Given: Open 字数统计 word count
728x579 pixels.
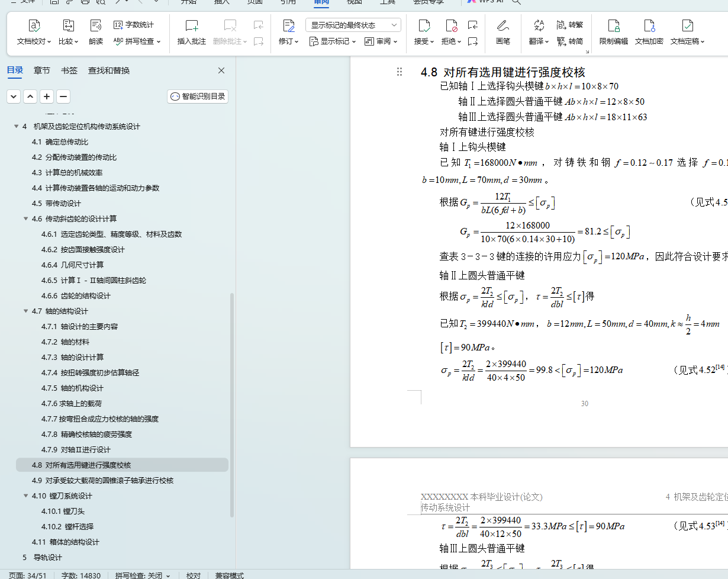Looking at the screenshot, I should pos(133,25).
